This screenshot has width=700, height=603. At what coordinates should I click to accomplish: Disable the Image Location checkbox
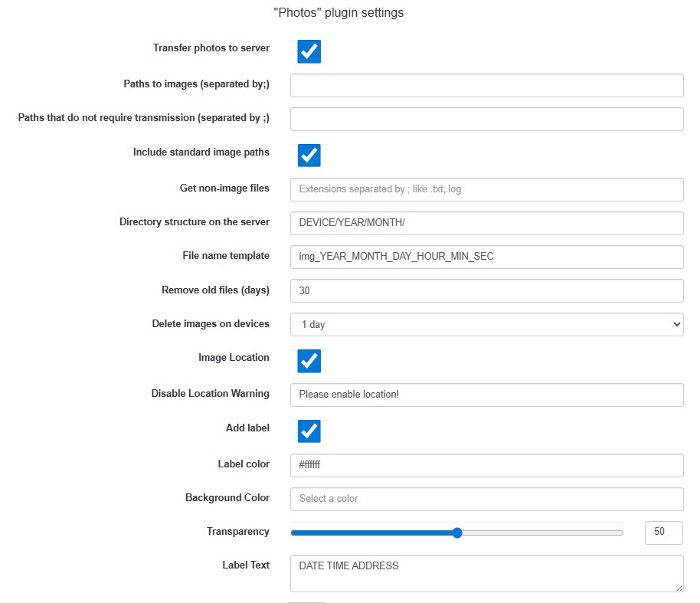(x=309, y=360)
